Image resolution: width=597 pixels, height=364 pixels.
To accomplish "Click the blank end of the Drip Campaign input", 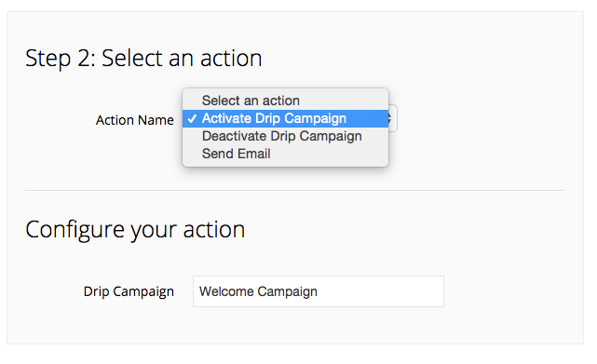I will point(381,291).
